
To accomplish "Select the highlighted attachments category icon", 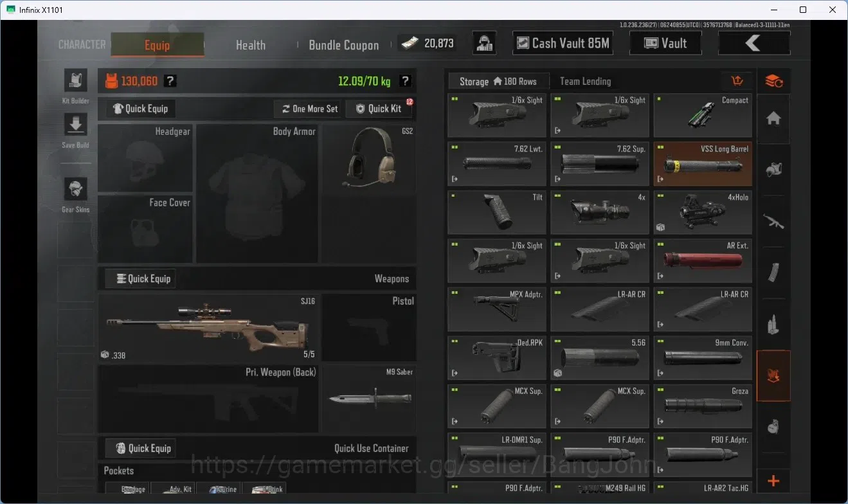I will click(x=773, y=376).
